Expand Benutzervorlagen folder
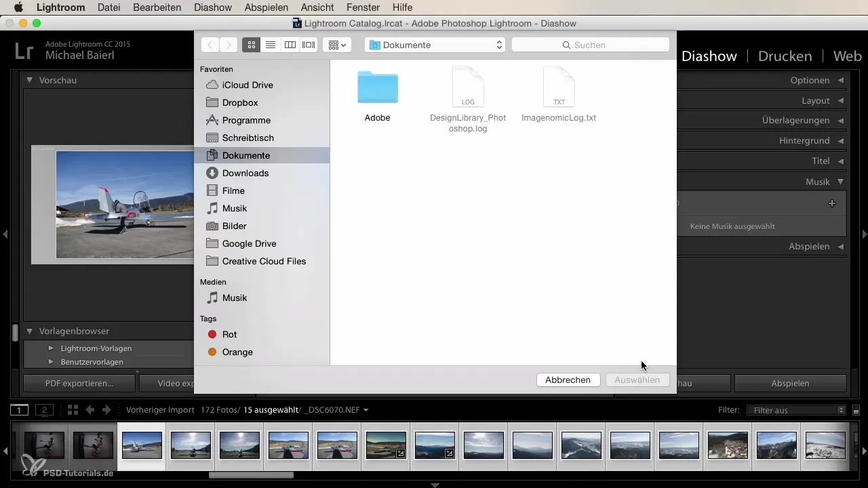Image resolution: width=868 pixels, height=488 pixels. click(51, 362)
